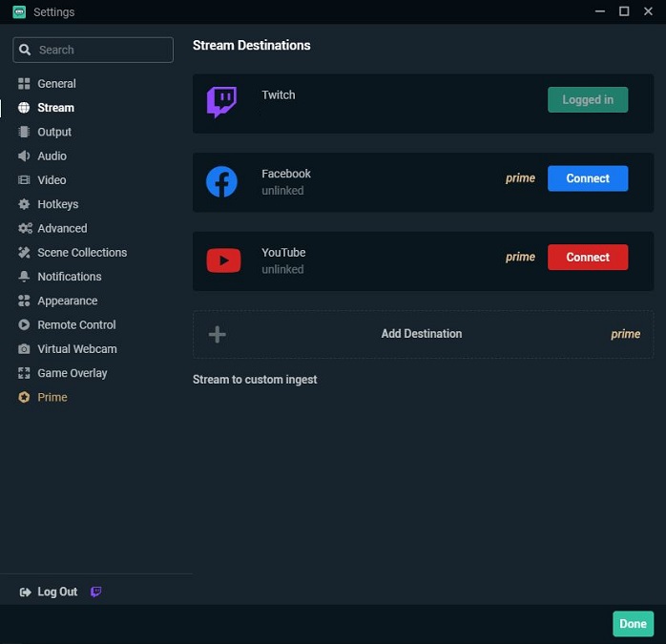Open Remote Control settings
This screenshot has width=666, height=644.
click(x=76, y=325)
